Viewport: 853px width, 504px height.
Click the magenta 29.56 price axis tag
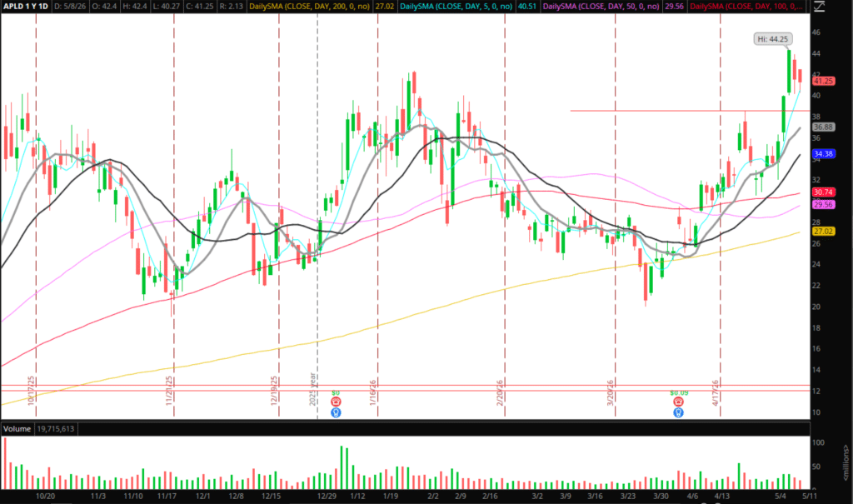823,205
